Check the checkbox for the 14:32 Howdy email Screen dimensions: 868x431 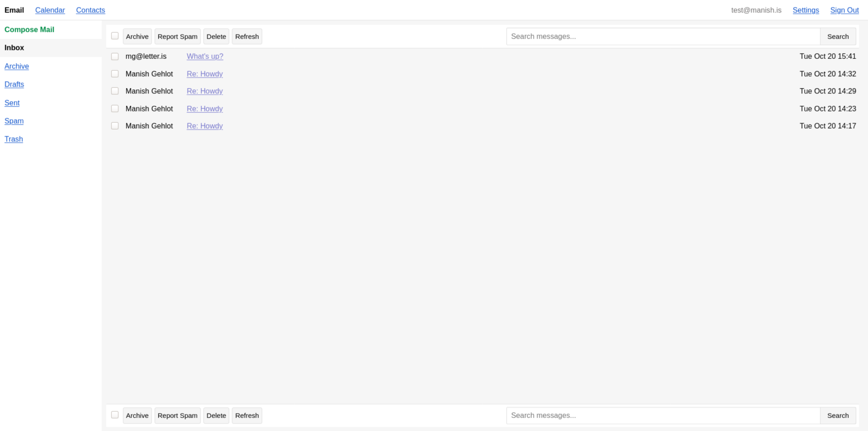[x=115, y=73]
